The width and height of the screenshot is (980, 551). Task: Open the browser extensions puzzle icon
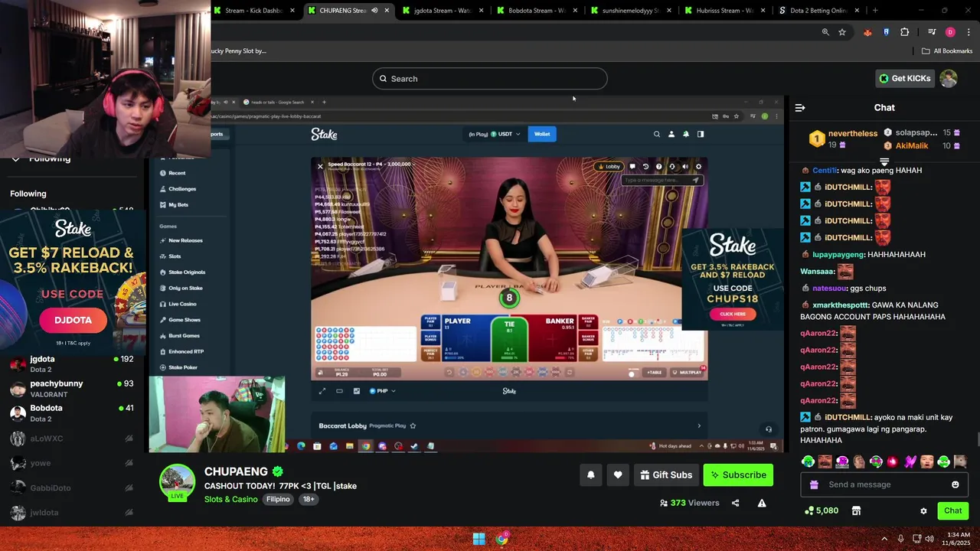click(x=905, y=32)
